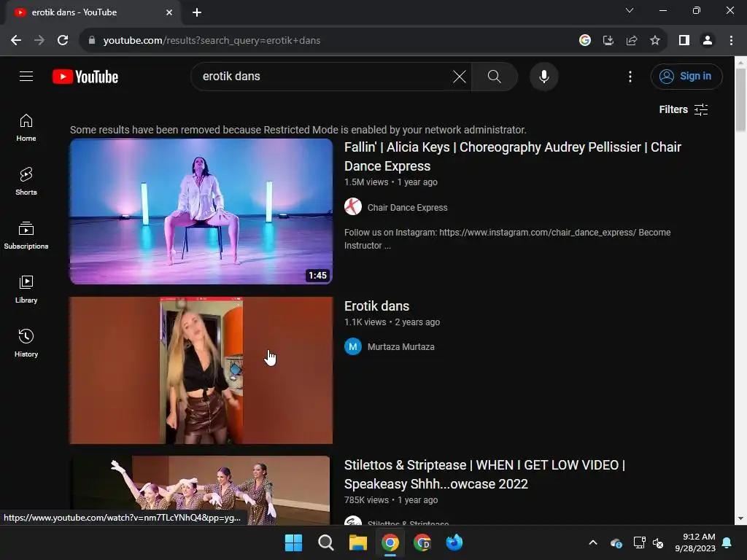Open the Fallin' Alicia Keys video thumbnail
The height and width of the screenshot is (560, 747).
tap(201, 211)
